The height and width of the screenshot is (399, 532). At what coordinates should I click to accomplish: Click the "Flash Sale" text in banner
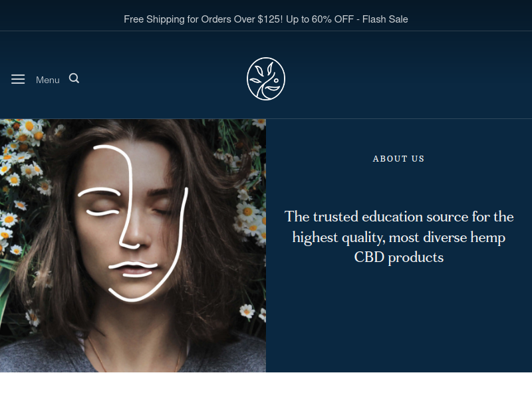pos(385,19)
